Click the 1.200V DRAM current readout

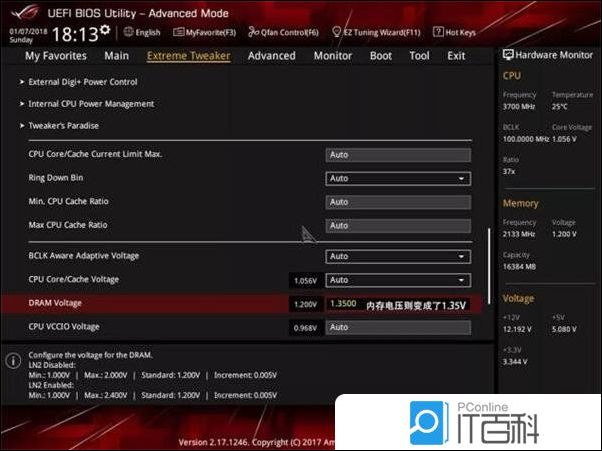(x=305, y=304)
